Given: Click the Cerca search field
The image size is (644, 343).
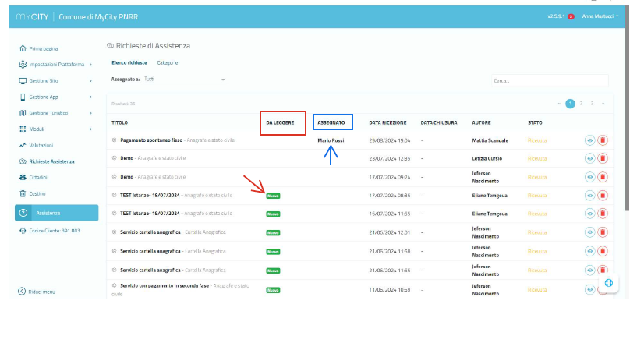Looking at the screenshot, I should pyautogui.click(x=550, y=80).
